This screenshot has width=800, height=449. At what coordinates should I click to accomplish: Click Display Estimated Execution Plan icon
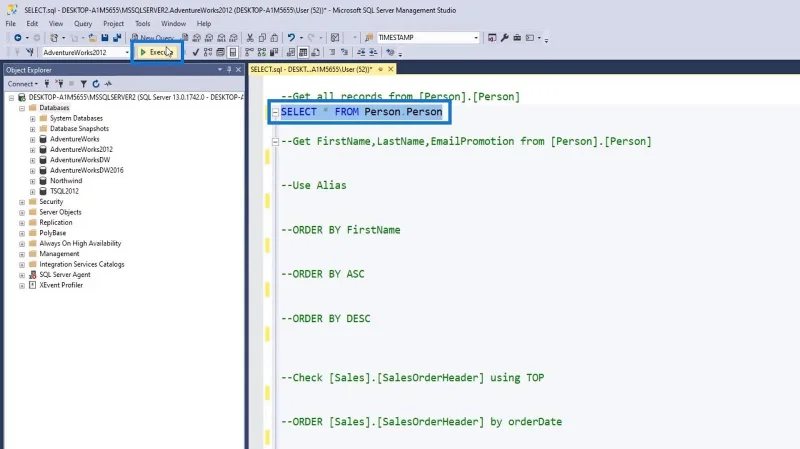pyautogui.click(x=208, y=52)
